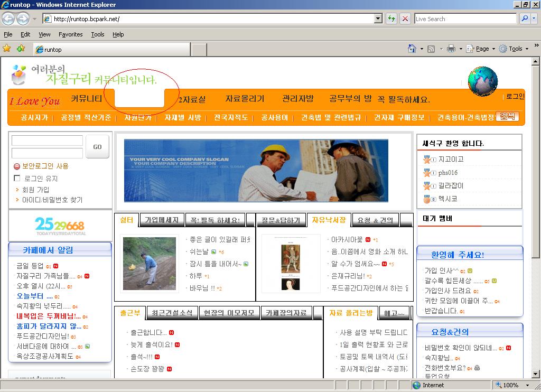Click the zoom magnifier icon in status bar
This screenshot has height=392, width=541.
coord(499,385)
